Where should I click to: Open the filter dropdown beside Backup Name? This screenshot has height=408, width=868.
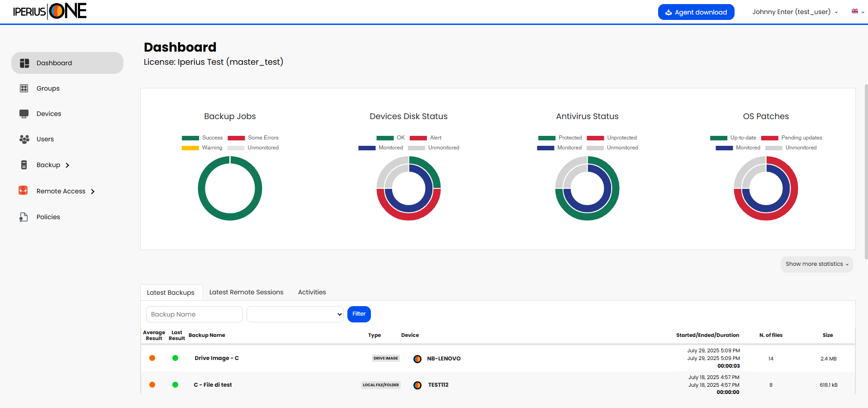point(295,314)
